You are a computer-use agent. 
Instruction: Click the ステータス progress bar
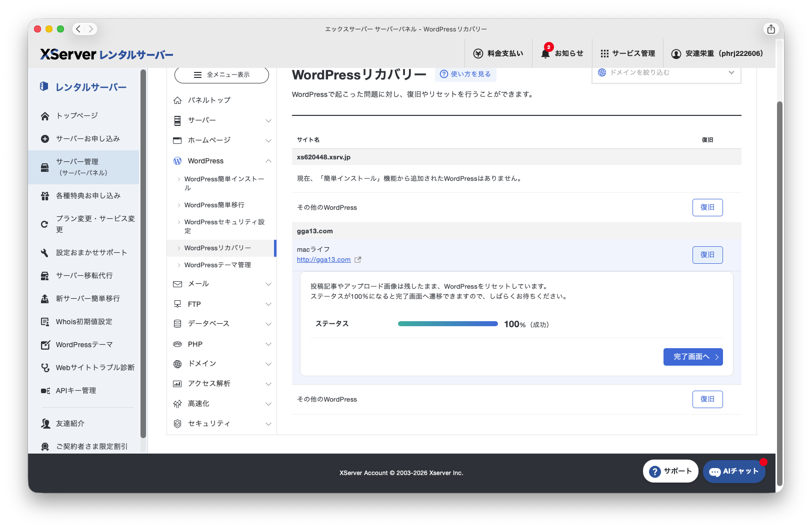tap(448, 324)
